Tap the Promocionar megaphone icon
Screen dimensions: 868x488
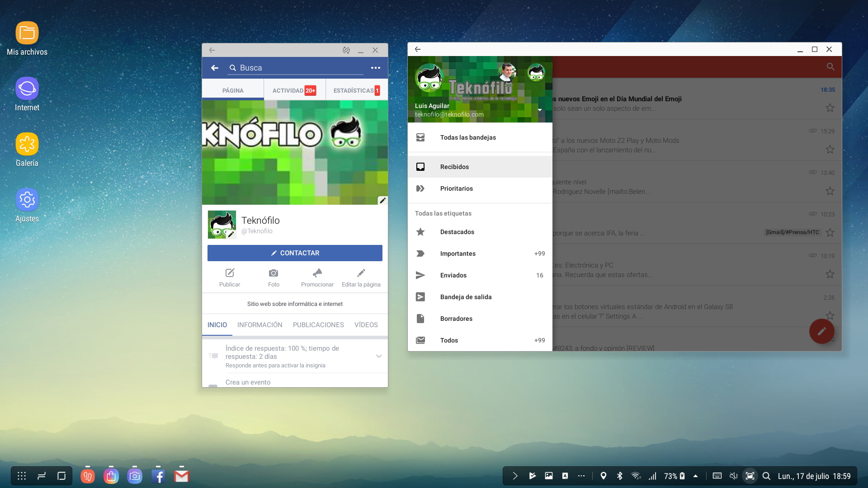coord(317,273)
